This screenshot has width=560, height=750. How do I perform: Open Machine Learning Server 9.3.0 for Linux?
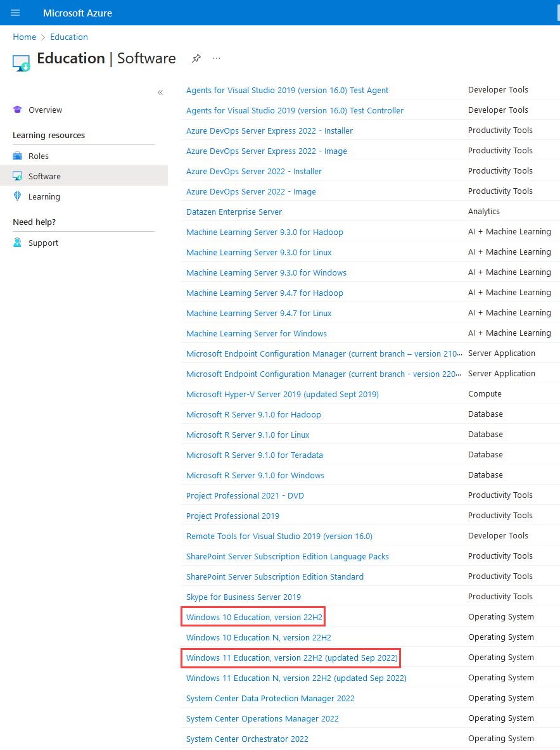(x=258, y=252)
